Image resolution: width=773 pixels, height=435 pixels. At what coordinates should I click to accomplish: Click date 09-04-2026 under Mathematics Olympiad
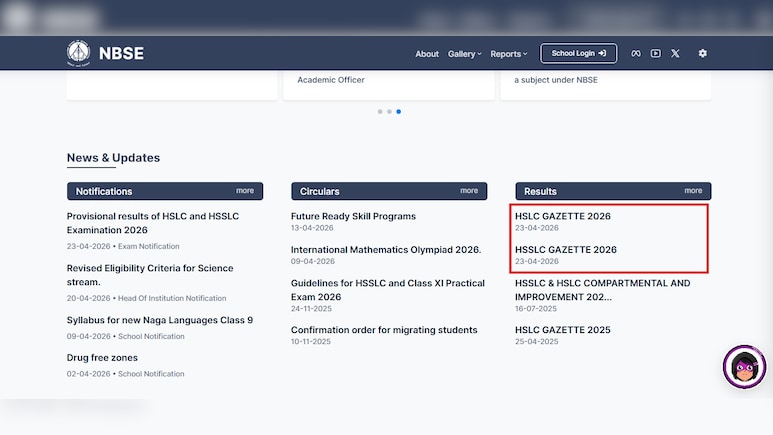(x=313, y=261)
